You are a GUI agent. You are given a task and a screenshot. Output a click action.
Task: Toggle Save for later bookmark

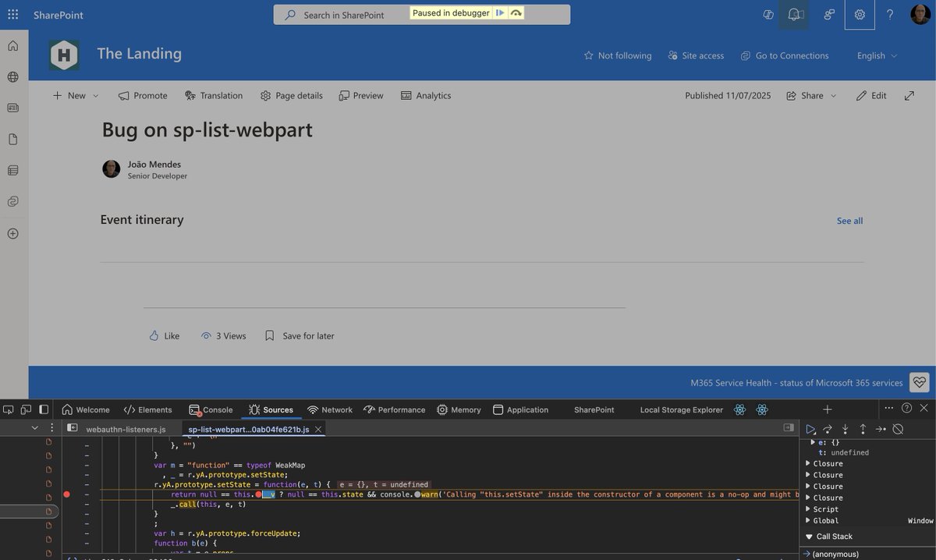300,335
